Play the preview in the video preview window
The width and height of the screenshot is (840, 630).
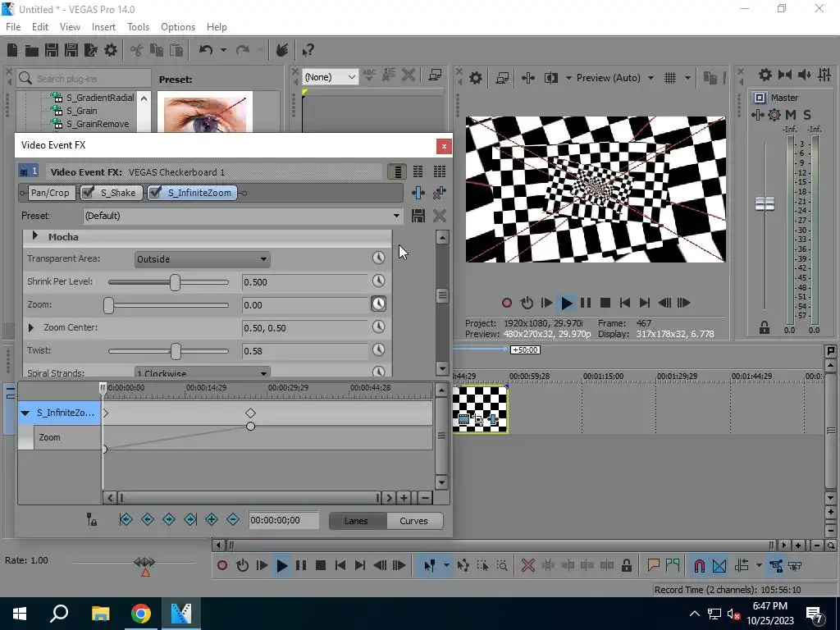[566, 304]
